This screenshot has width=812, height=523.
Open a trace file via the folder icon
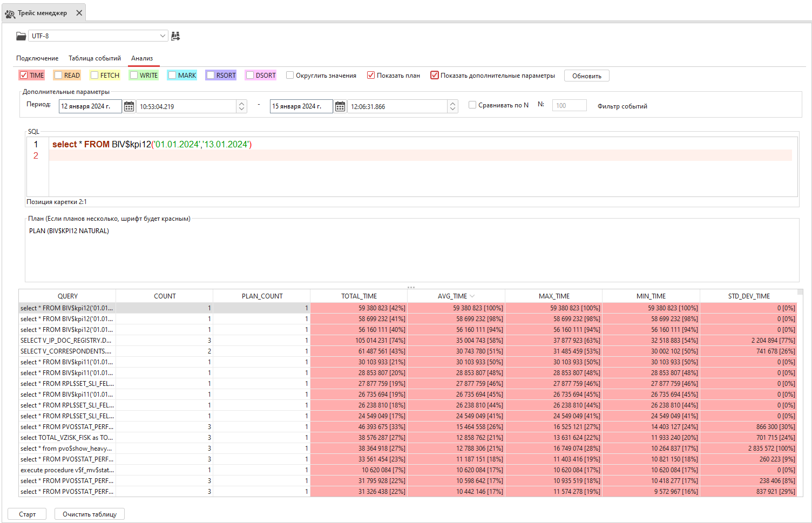(x=21, y=36)
